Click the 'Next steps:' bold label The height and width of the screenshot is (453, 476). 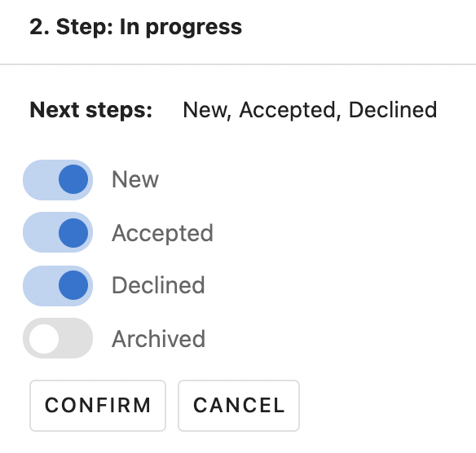click(91, 110)
